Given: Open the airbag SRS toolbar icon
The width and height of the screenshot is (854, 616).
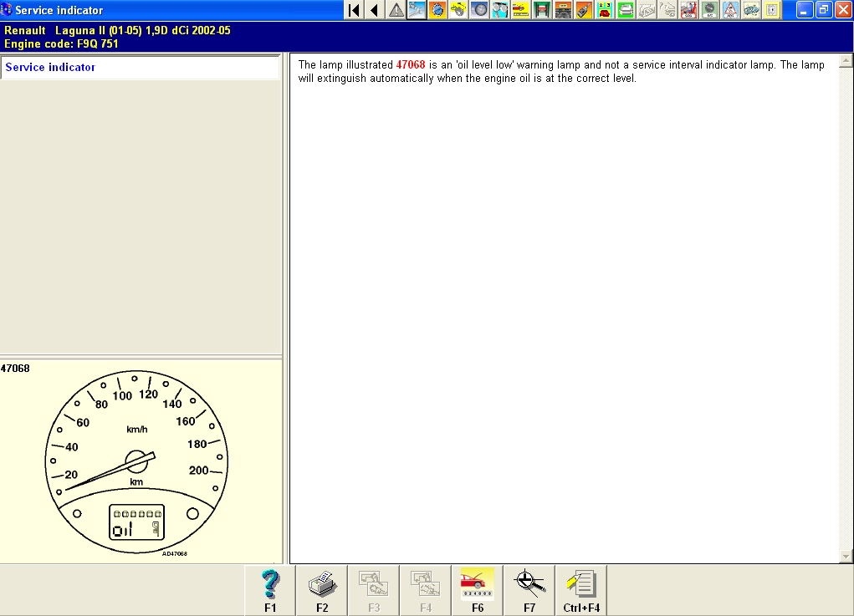Looking at the screenshot, I should click(x=688, y=10).
